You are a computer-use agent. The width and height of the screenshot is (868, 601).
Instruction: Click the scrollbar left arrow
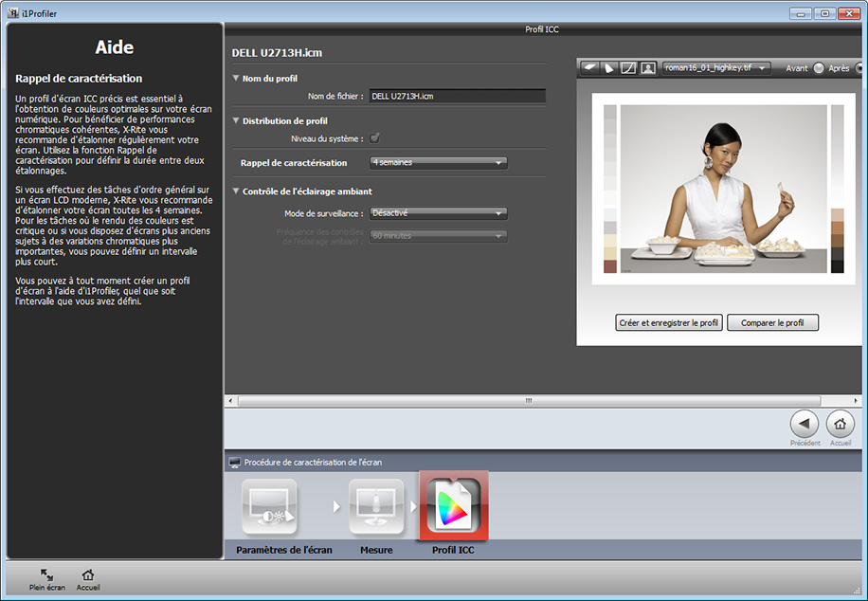pyautogui.click(x=230, y=400)
